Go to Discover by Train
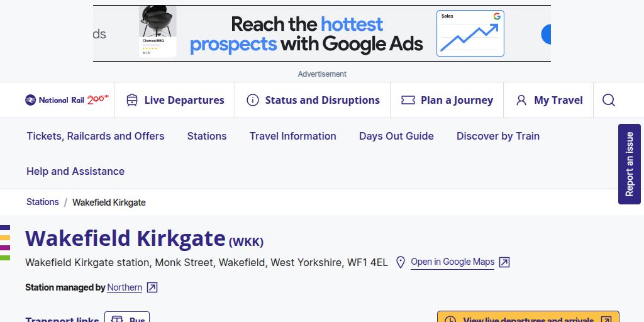 click(x=498, y=136)
